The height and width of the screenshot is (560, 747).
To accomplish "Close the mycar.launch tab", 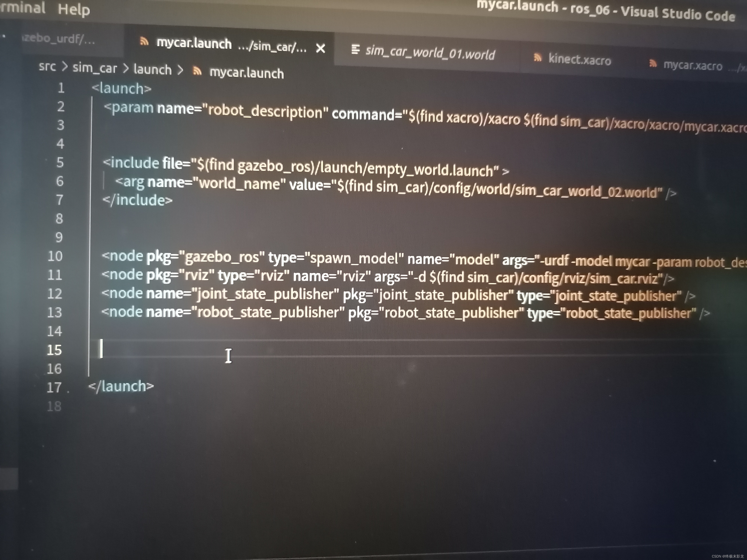I will point(320,49).
